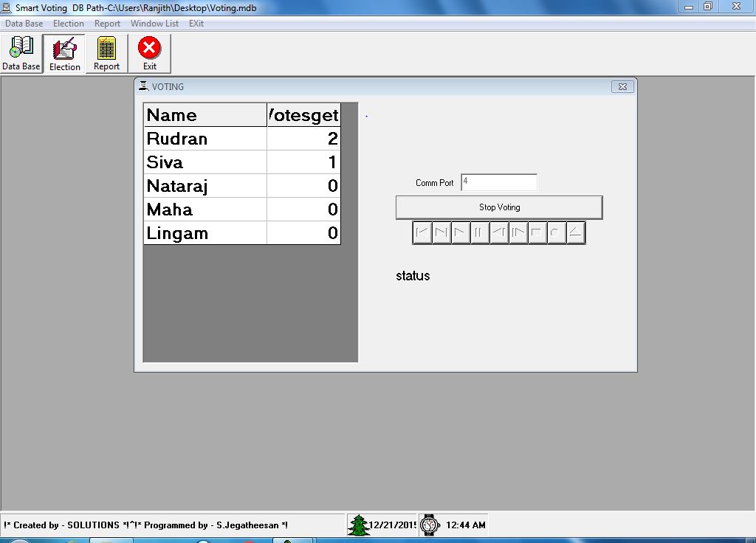Click the status label text
The height and width of the screenshot is (543, 756).
tap(413, 276)
